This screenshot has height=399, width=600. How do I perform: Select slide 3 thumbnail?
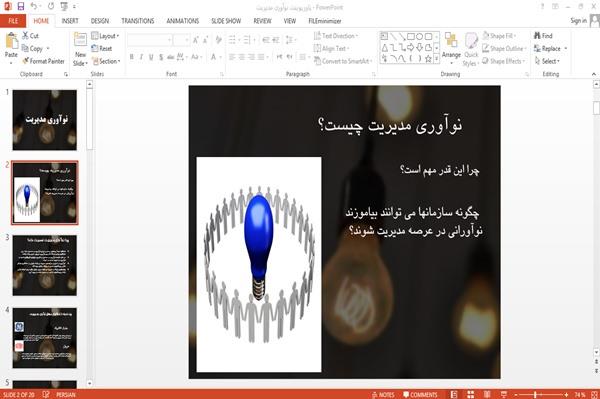click(45, 265)
